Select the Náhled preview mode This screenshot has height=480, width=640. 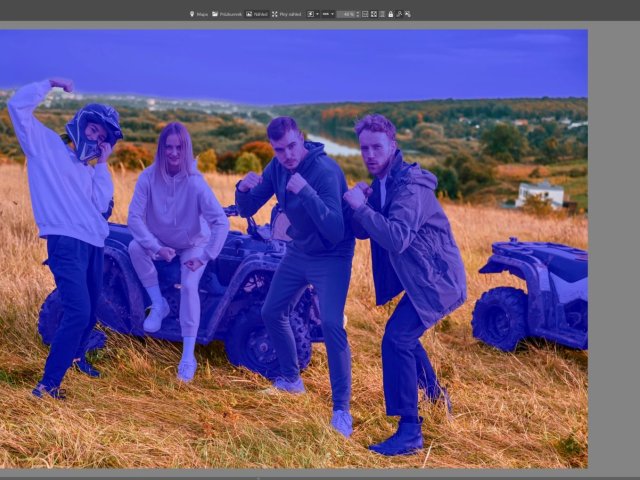257,14
